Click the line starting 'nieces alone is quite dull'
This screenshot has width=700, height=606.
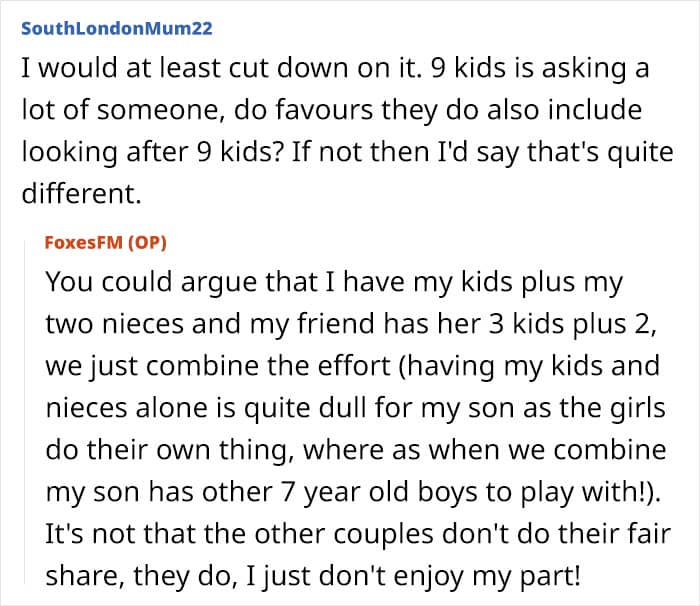pyautogui.click(x=355, y=408)
